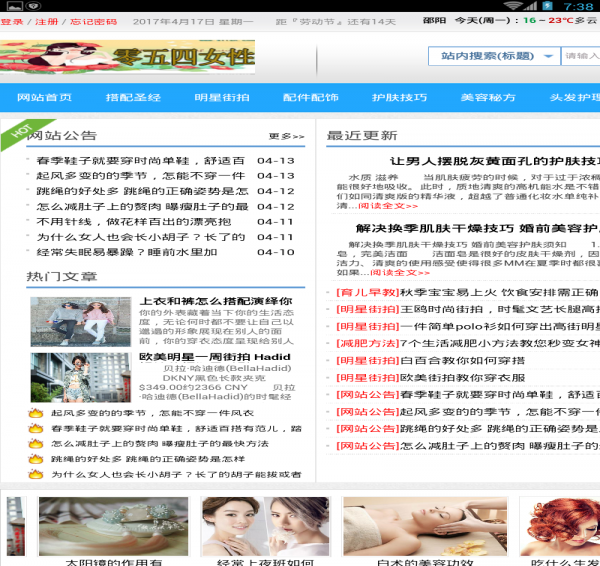Tap the battery charging icon in status bar
The width and height of the screenshot is (600, 566).
[548, 6]
